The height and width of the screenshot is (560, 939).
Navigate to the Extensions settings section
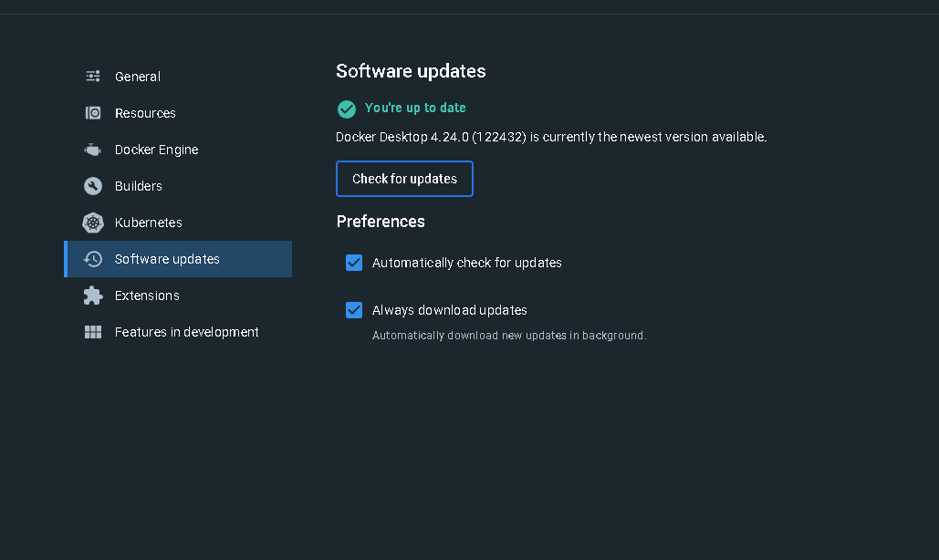click(x=147, y=296)
